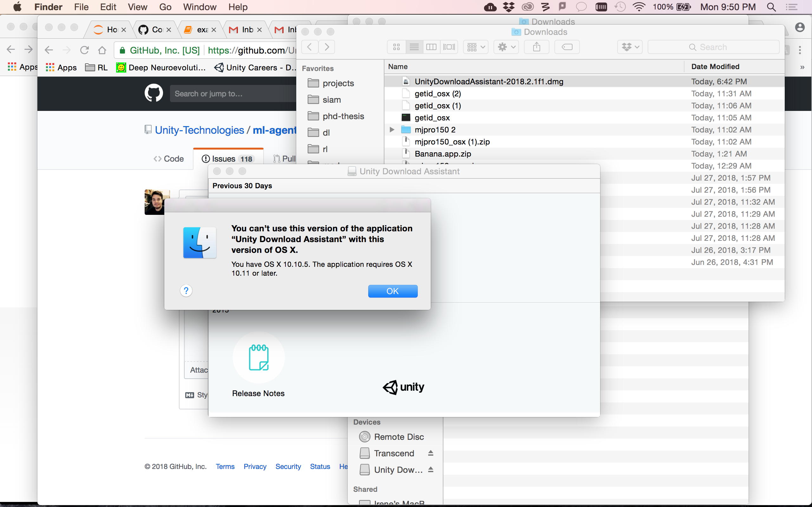Open the action gear dropdown

[x=506, y=47]
